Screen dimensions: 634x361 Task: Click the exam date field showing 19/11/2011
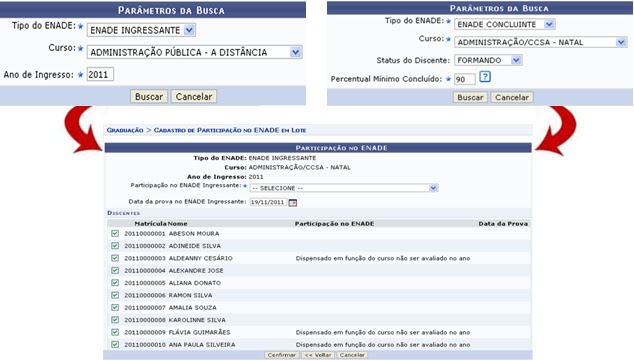(268, 202)
